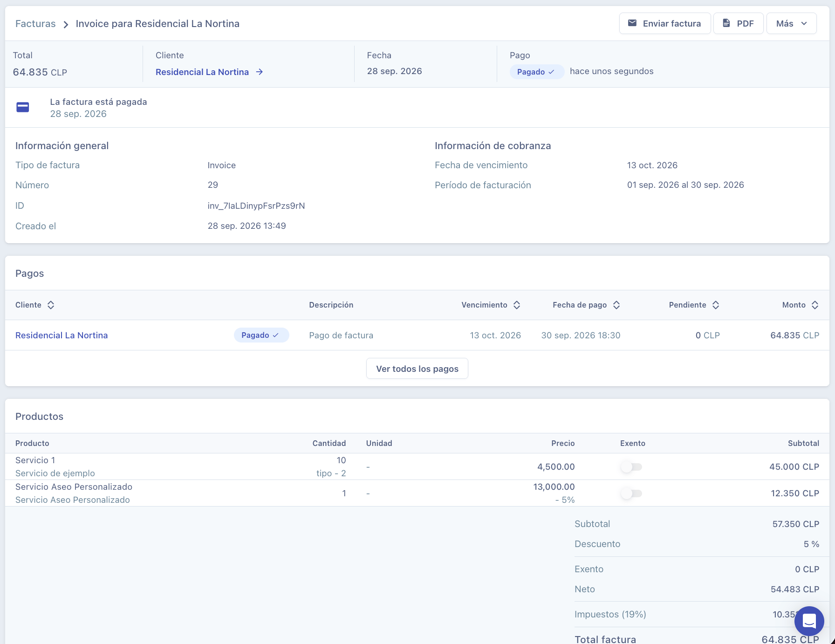Sort payments by Vencimiento column arrows
The image size is (835, 644).
point(517,305)
